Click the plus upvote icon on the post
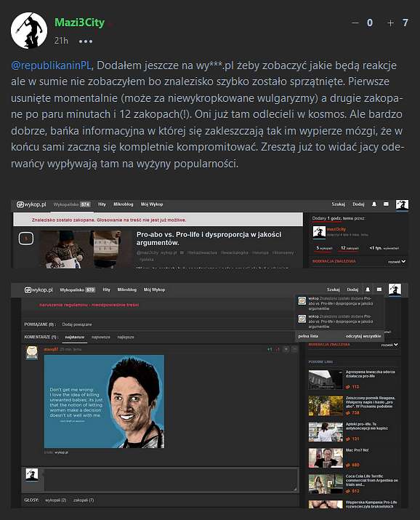 coord(390,23)
